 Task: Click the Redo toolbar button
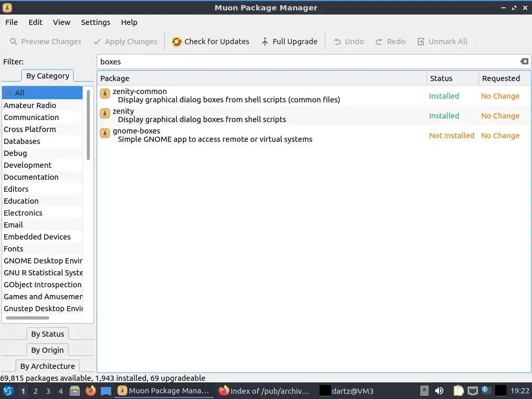click(x=391, y=42)
